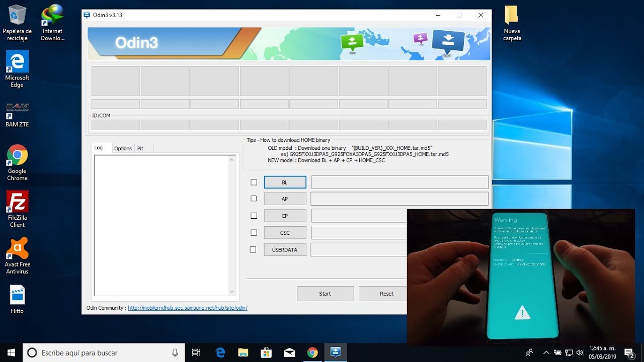
Task: Open Papelera de reciclaje desktop icon
Action: [x=17, y=23]
